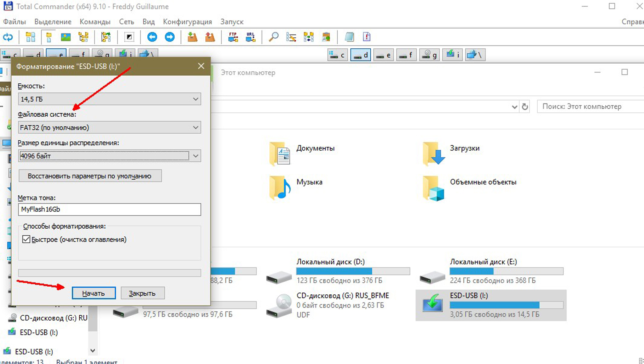
Task: Open the Конфигурация menu
Action: pyautogui.click(x=187, y=22)
